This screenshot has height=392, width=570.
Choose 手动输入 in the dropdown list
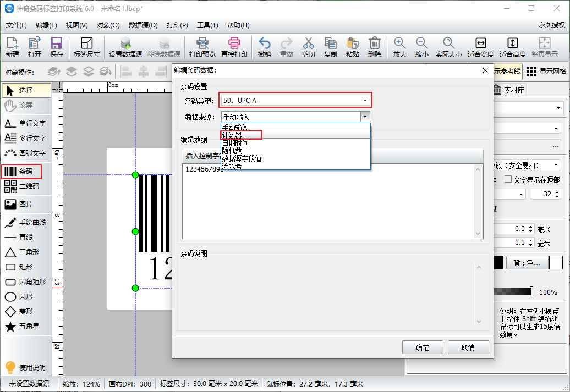(x=295, y=127)
